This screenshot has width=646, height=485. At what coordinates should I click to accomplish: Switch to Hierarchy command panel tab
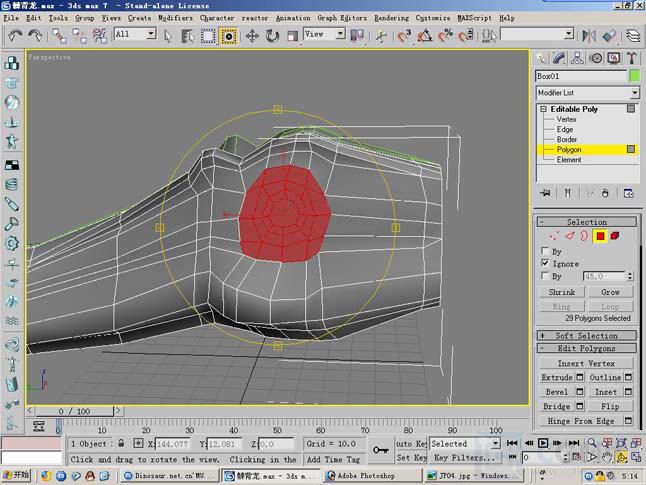coord(577,58)
